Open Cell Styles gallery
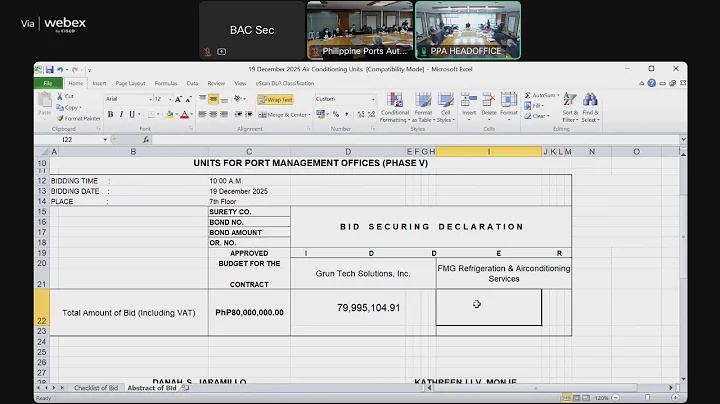 [x=445, y=107]
